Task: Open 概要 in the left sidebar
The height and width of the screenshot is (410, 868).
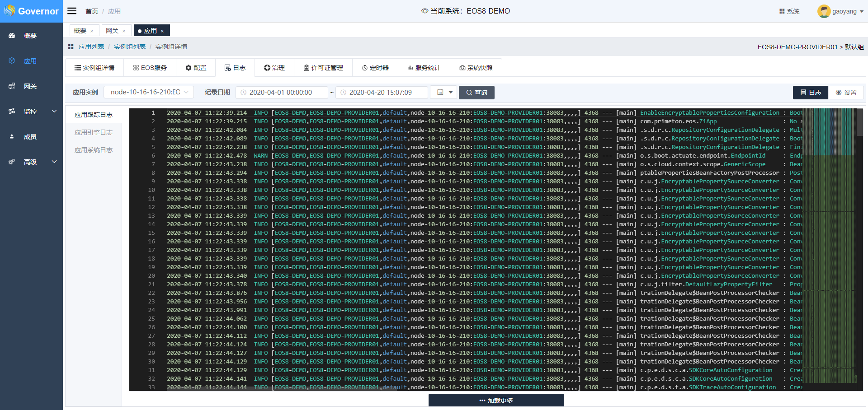Action: (30, 36)
